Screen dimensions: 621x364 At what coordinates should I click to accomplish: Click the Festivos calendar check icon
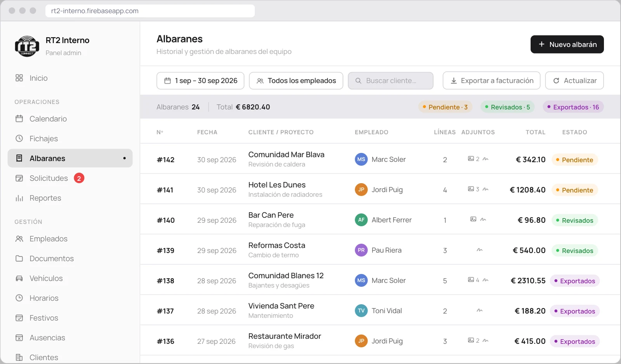coord(19,318)
